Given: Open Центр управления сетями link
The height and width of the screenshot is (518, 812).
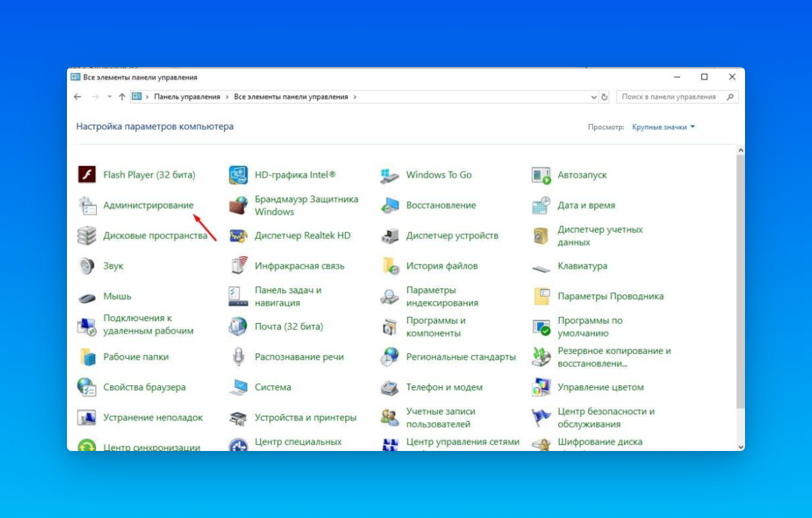Looking at the screenshot, I should pos(463,442).
